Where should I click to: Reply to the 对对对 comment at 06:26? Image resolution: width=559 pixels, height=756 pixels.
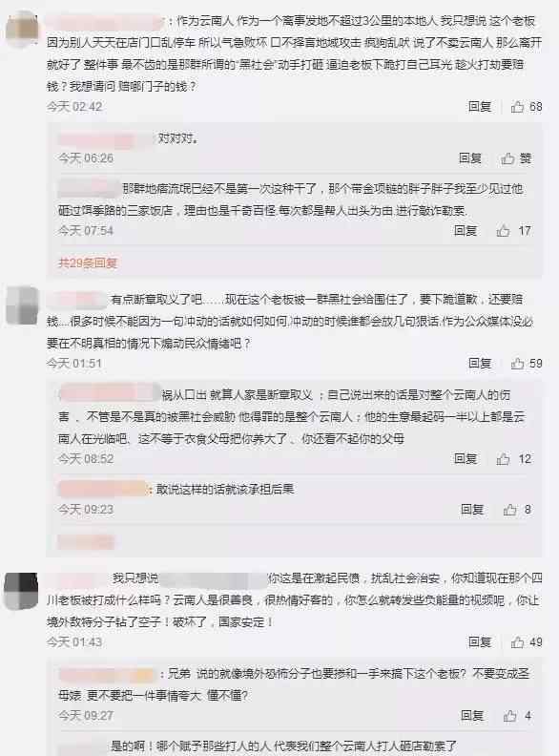point(470,158)
